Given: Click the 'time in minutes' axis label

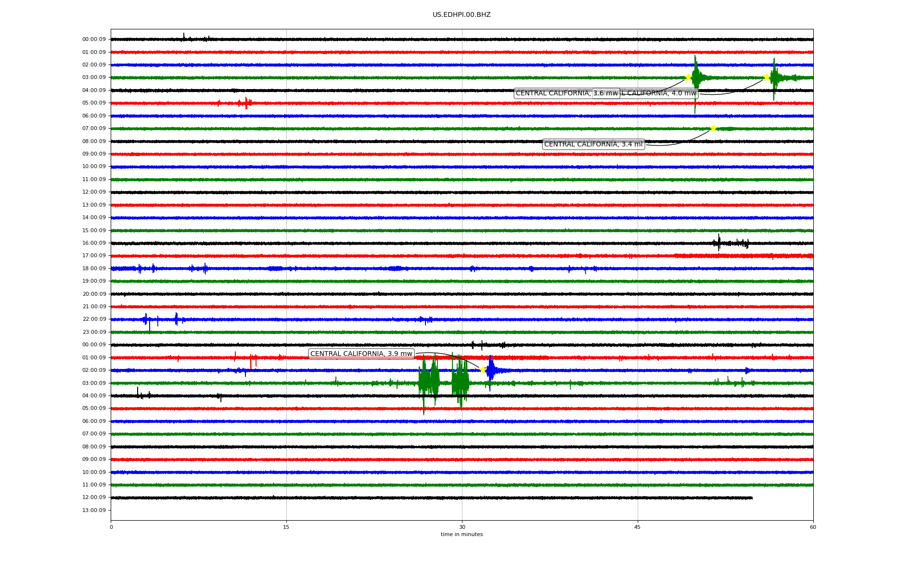Looking at the screenshot, I should (x=462, y=535).
